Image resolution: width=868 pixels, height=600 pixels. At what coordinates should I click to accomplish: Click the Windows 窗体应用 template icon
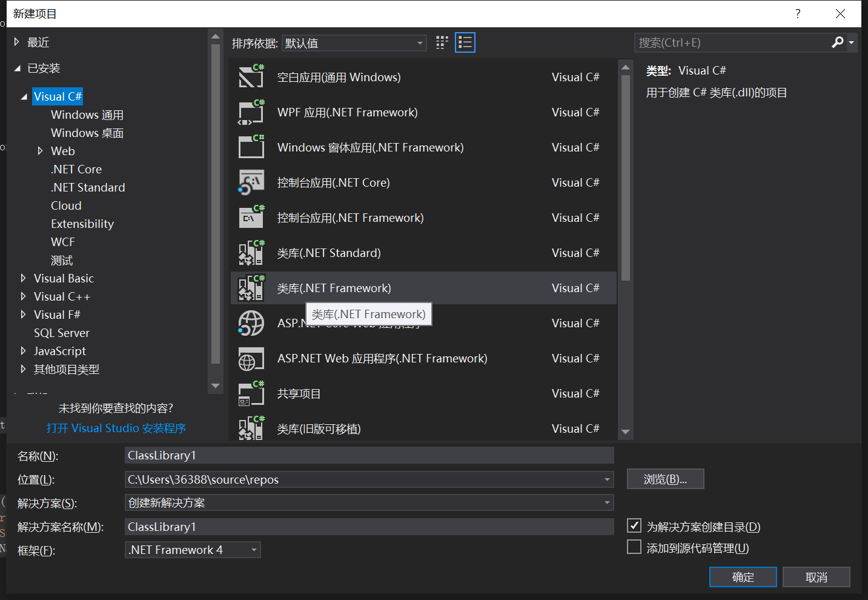point(251,147)
